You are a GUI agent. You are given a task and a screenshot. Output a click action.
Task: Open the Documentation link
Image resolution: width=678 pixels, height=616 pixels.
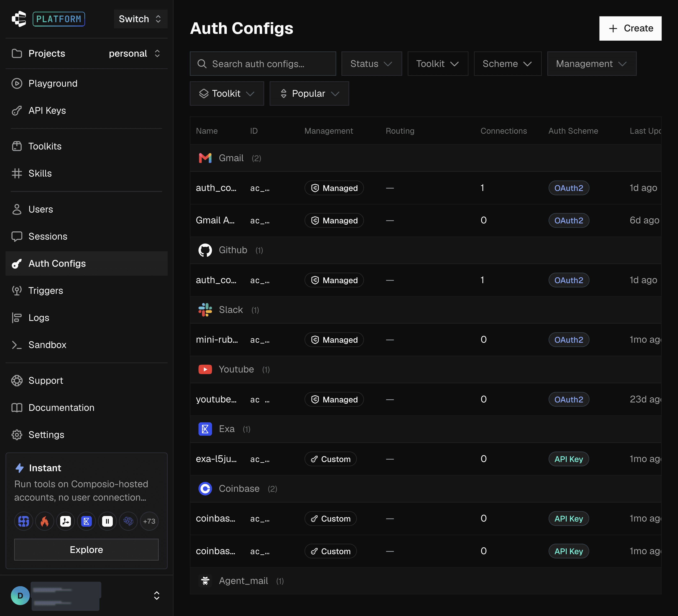(x=86, y=408)
